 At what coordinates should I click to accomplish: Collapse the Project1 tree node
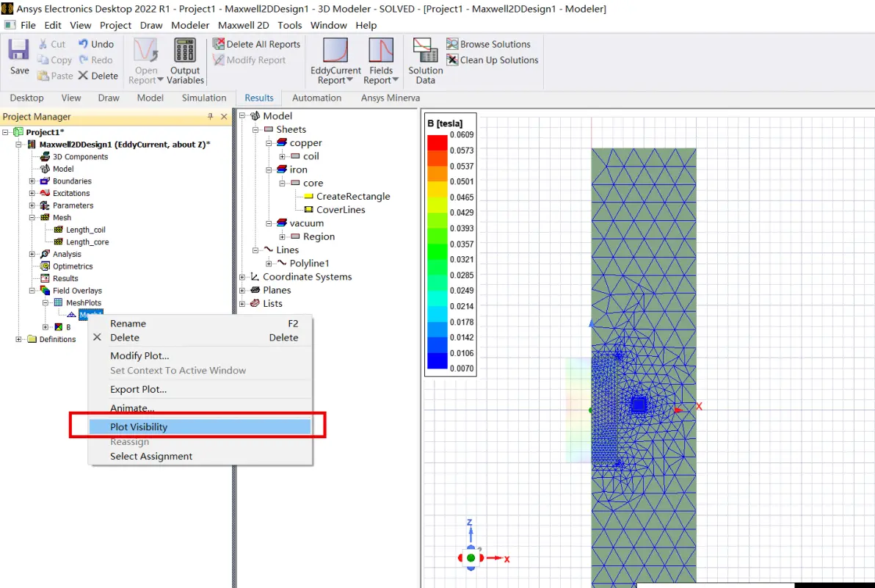[6, 132]
